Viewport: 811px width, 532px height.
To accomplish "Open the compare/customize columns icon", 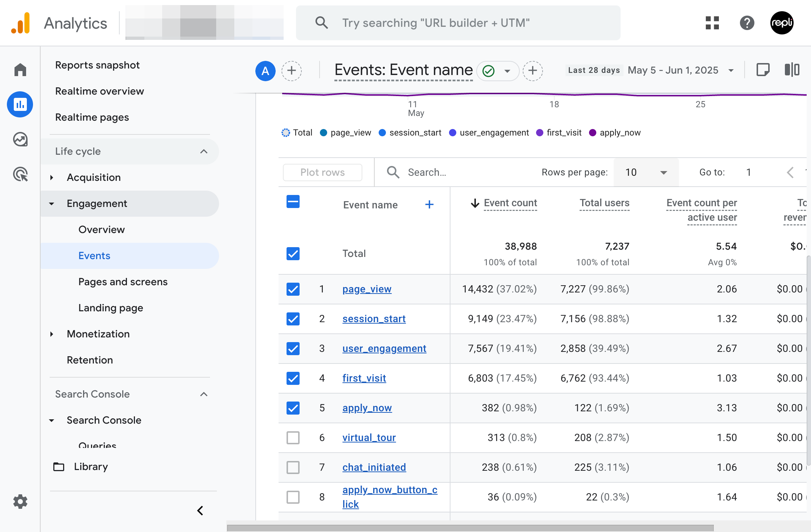I will pos(792,70).
